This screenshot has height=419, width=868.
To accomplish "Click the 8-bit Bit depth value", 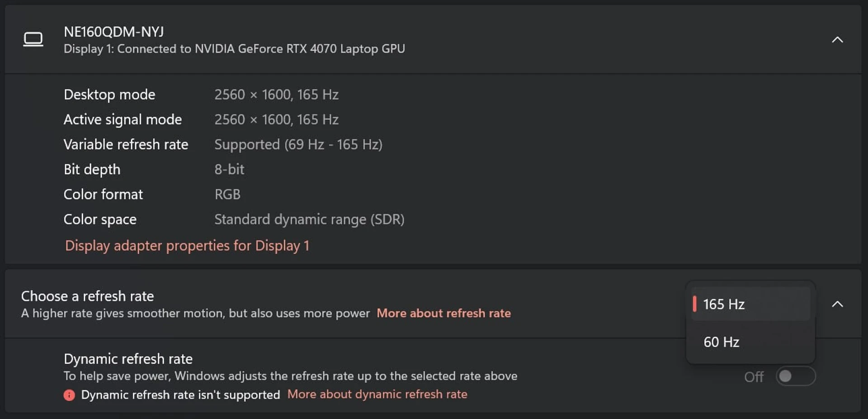I will [229, 169].
